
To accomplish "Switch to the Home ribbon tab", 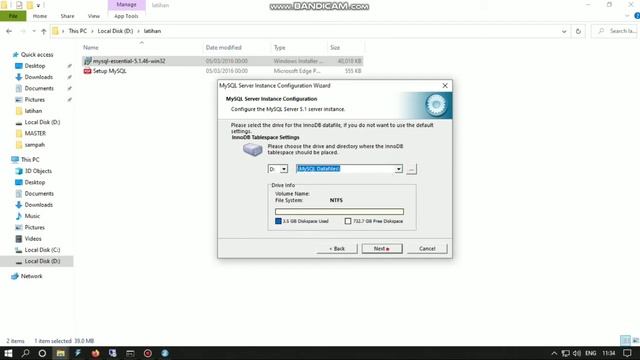I will tap(40, 16).
